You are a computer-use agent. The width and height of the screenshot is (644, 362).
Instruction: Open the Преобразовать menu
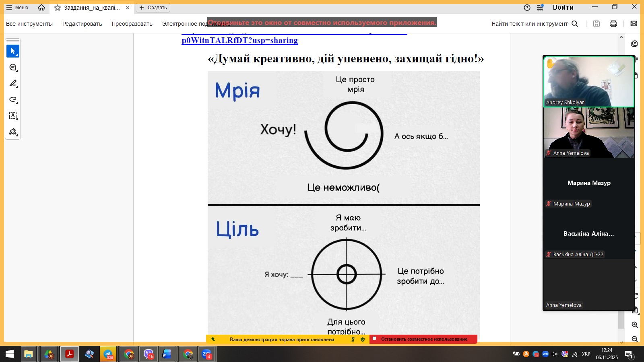pos(132,24)
